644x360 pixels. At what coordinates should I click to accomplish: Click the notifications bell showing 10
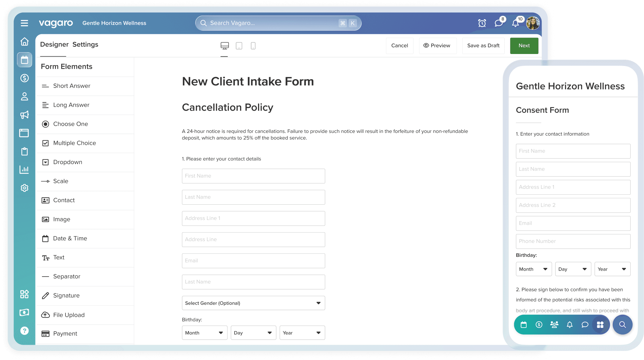coord(515,23)
